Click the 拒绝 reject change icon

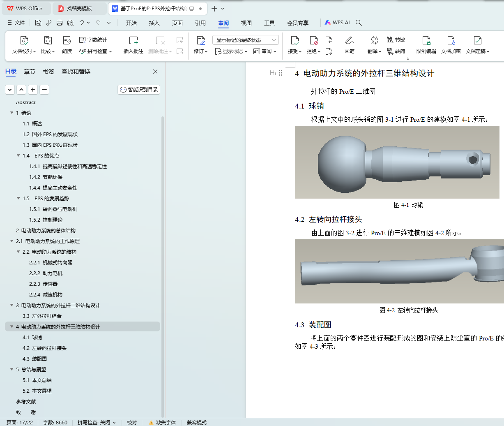pos(313,40)
